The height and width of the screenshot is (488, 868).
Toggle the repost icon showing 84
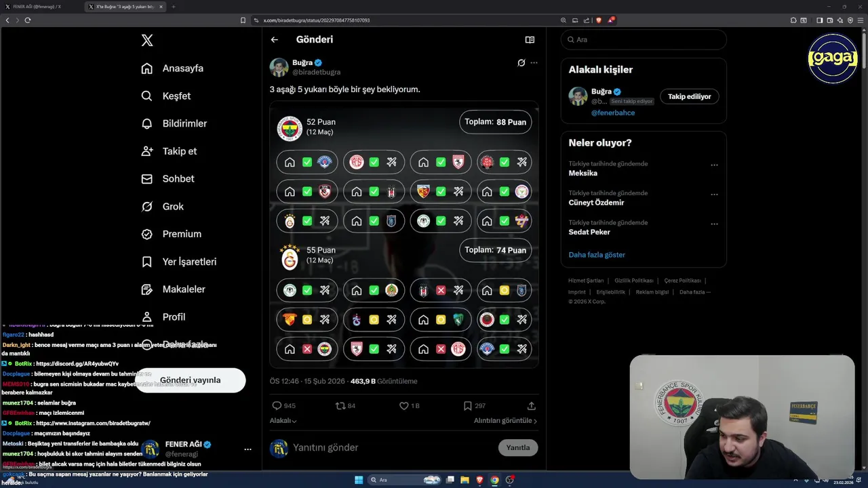(340, 406)
